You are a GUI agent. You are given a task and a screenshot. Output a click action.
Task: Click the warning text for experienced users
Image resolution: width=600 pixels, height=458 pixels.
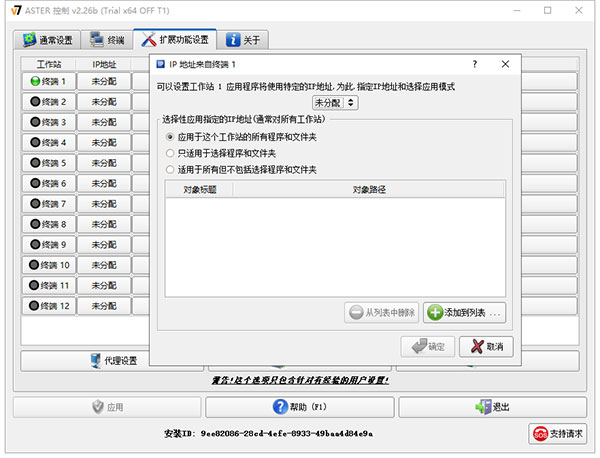point(300,380)
